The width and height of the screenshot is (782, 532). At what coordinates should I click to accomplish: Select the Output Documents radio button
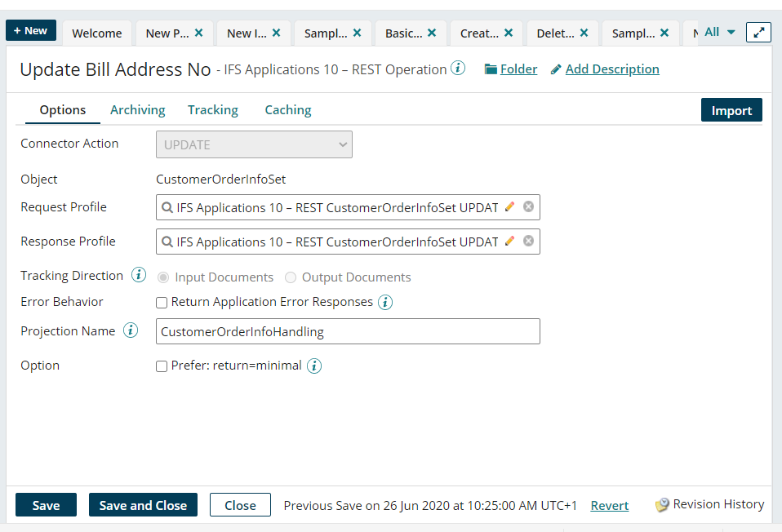click(x=291, y=277)
